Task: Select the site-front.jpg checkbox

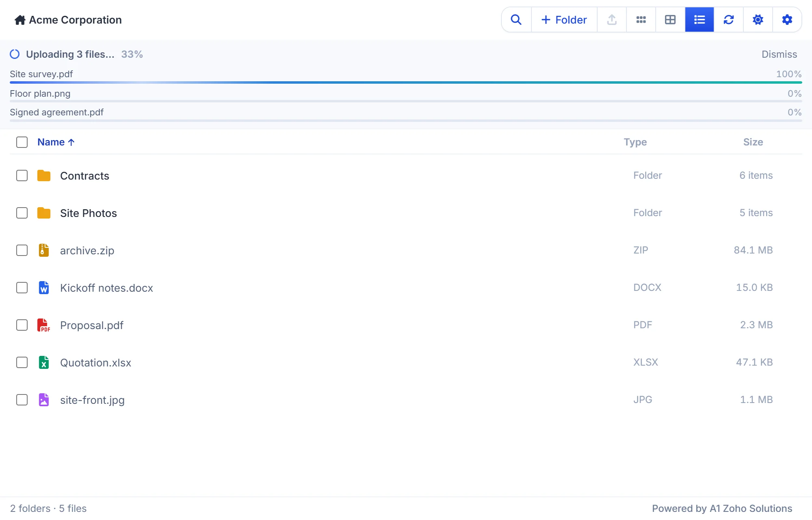Action: [22, 400]
